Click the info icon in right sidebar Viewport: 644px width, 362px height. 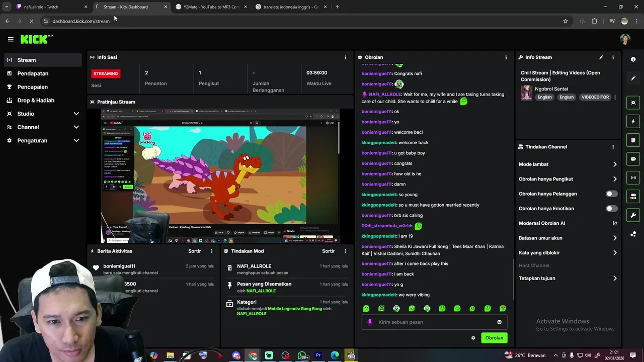[633, 59]
